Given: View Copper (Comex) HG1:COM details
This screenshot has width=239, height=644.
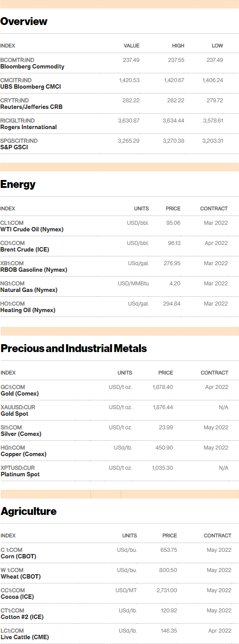Looking at the screenshot, I should click(x=24, y=454).
